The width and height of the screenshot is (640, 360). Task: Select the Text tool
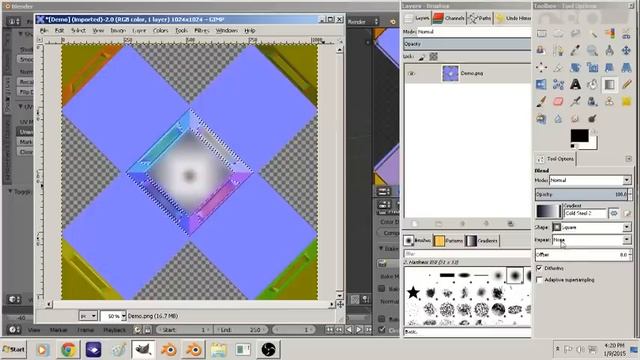(x=576, y=84)
